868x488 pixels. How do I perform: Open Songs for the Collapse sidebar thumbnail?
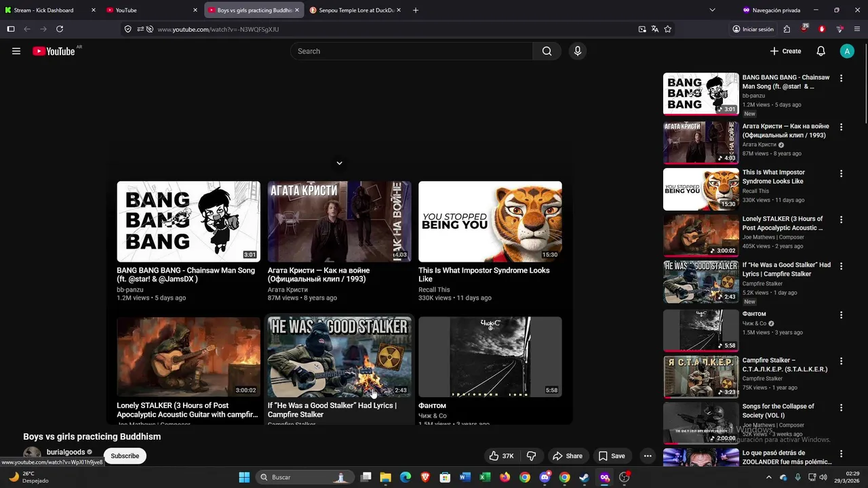point(701,423)
